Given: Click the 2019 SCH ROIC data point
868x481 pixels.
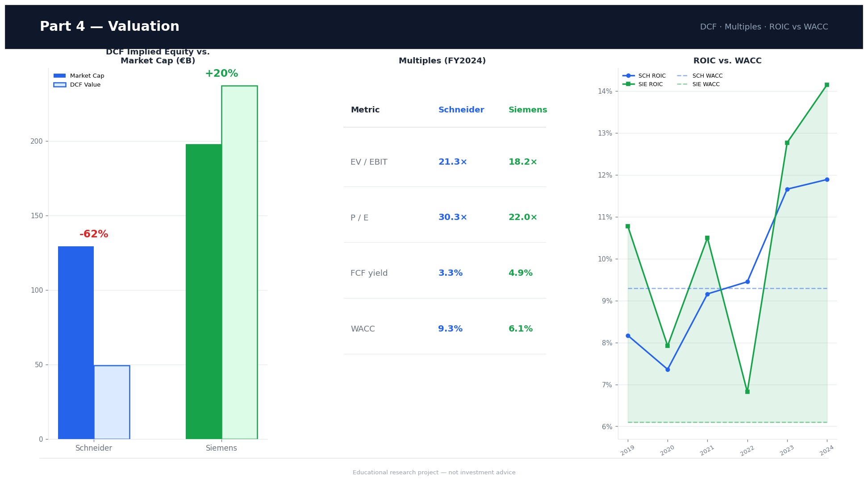Looking at the screenshot, I should [628, 335].
